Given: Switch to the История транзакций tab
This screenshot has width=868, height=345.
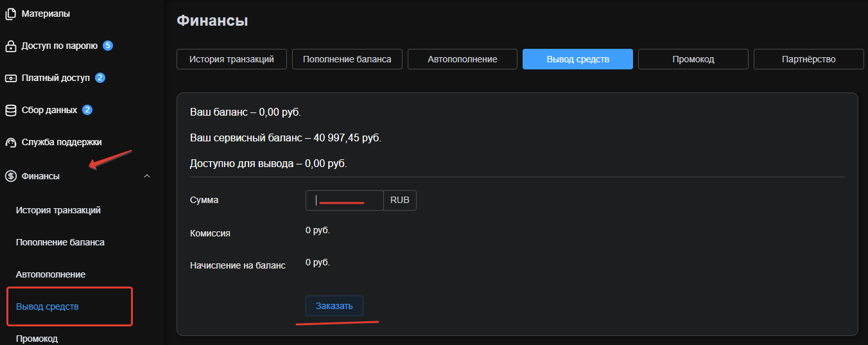Looking at the screenshot, I should [x=232, y=59].
